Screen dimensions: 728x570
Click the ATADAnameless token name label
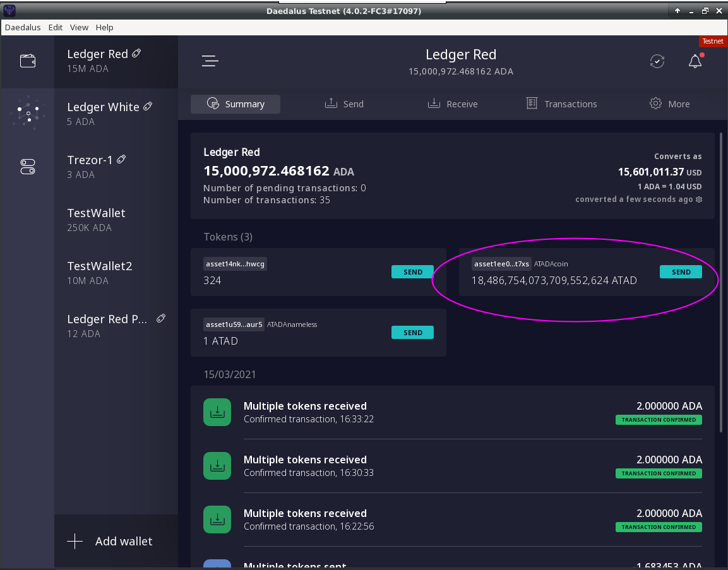click(292, 324)
